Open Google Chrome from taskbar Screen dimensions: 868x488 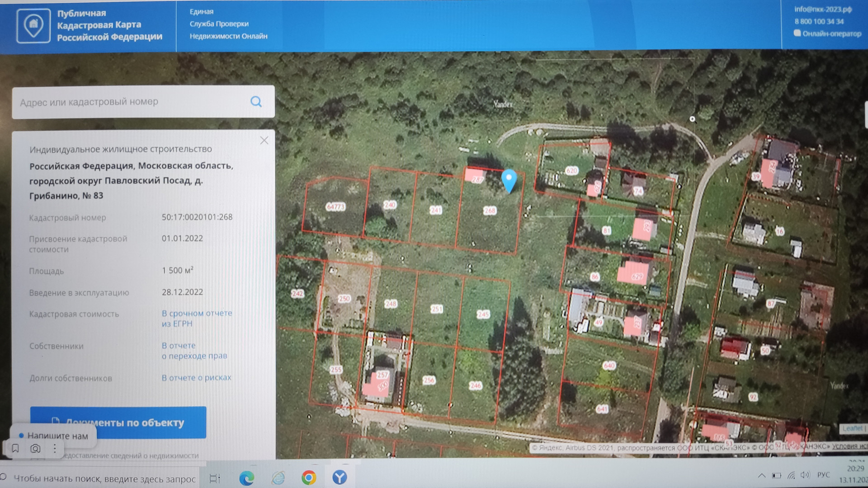tap(309, 477)
